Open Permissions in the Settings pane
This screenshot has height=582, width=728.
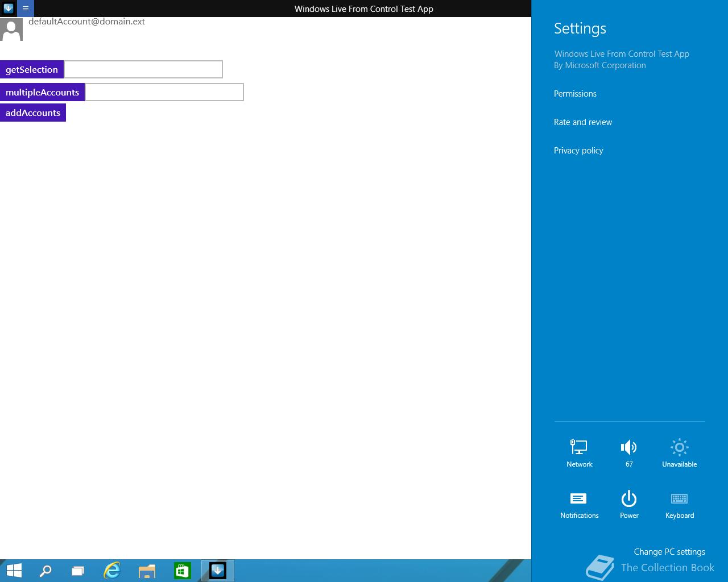click(575, 94)
